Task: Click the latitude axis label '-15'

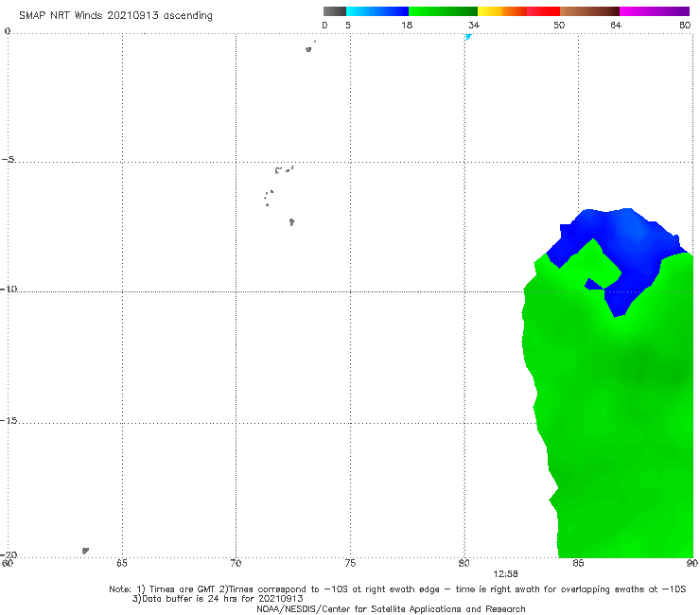Action: click(9, 420)
